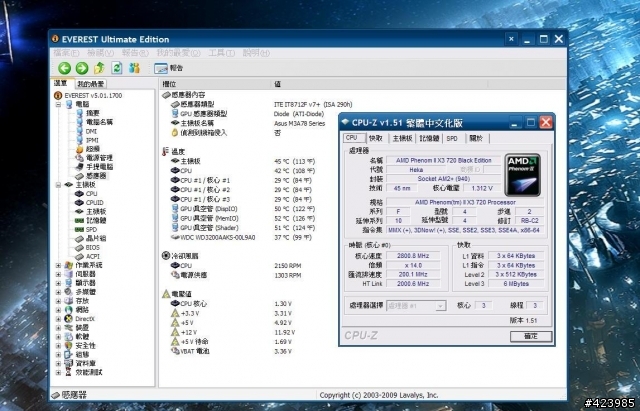Open the 說明(H) Help menu
Screen dimensions: 640x411
[256, 53]
